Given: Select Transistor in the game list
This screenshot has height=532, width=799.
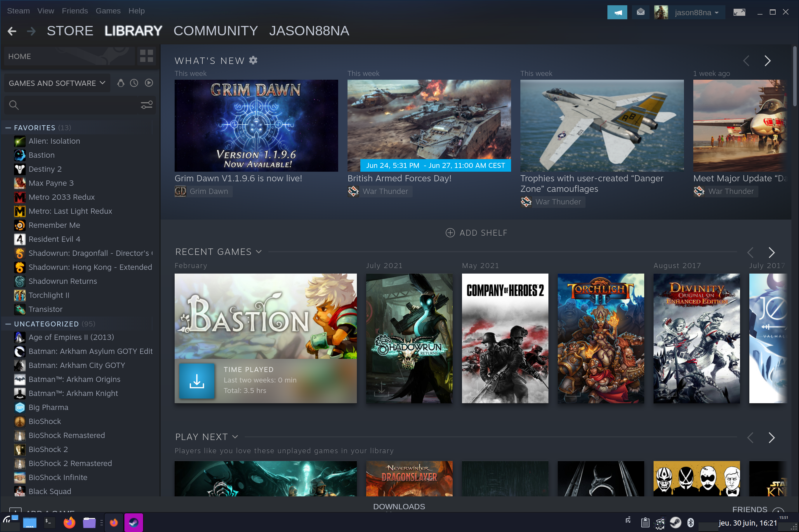Looking at the screenshot, I should [x=46, y=309].
